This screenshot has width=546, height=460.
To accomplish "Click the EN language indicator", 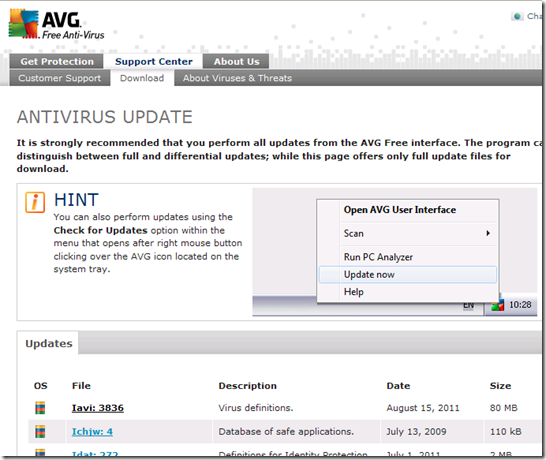I will tap(468, 305).
